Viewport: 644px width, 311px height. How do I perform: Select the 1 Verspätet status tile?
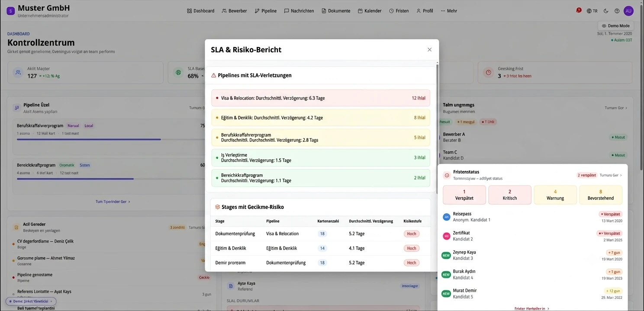pyautogui.click(x=464, y=195)
